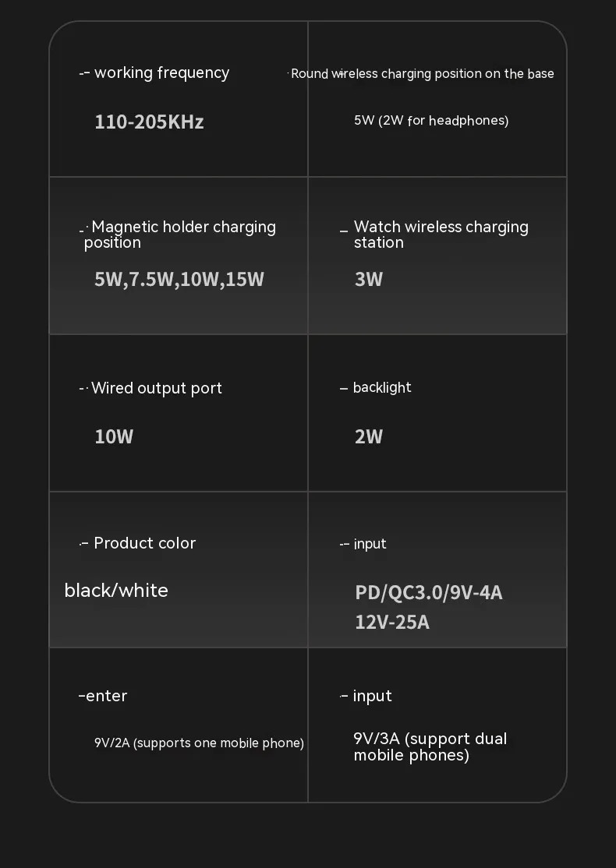The width and height of the screenshot is (616, 868).
Task: Select the 110-205KHz frequency value
Action: [149, 122]
